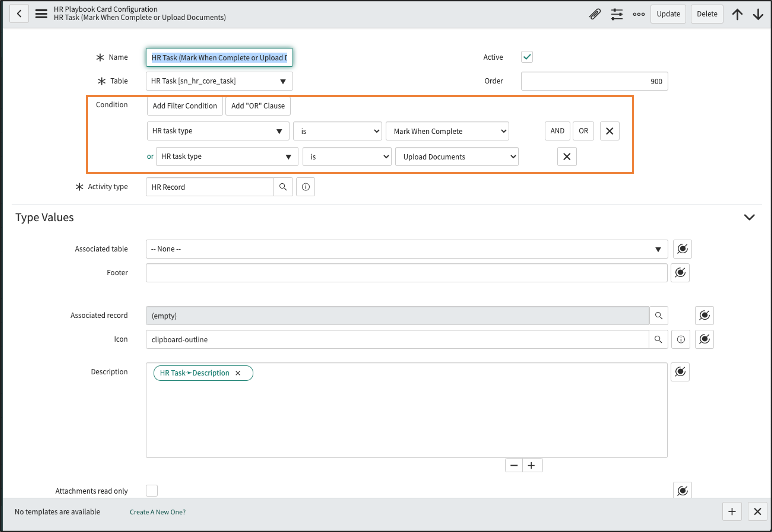This screenshot has height=532, width=772.
Task: Open the Upload Documents value dropdown
Action: (x=457, y=156)
